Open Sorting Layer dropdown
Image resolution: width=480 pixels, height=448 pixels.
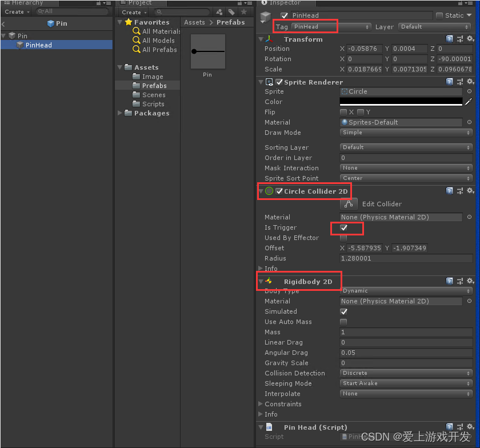pos(406,147)
